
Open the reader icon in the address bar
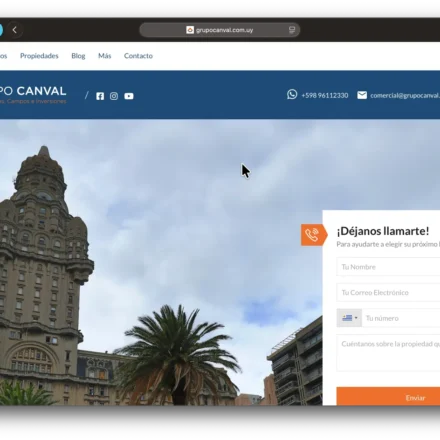tap(292, 30)
